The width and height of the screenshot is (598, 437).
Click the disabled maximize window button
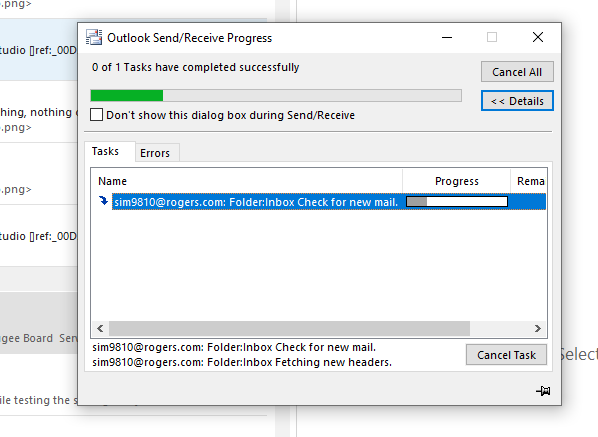click(492, 37)
